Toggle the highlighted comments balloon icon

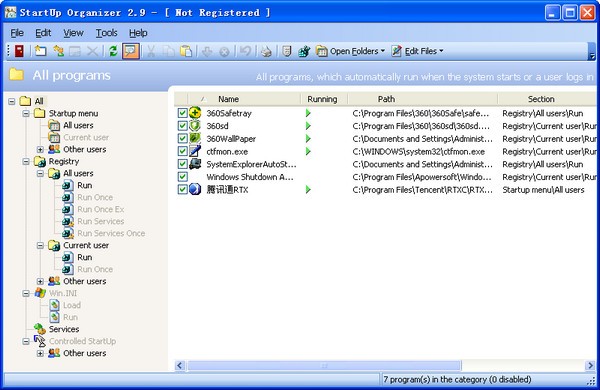click(130, 51)
